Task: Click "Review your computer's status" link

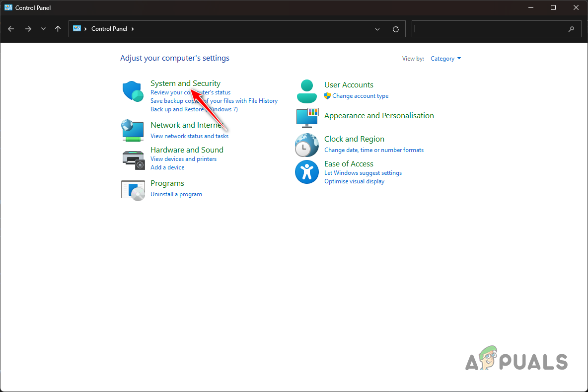Action: (191, 92)
